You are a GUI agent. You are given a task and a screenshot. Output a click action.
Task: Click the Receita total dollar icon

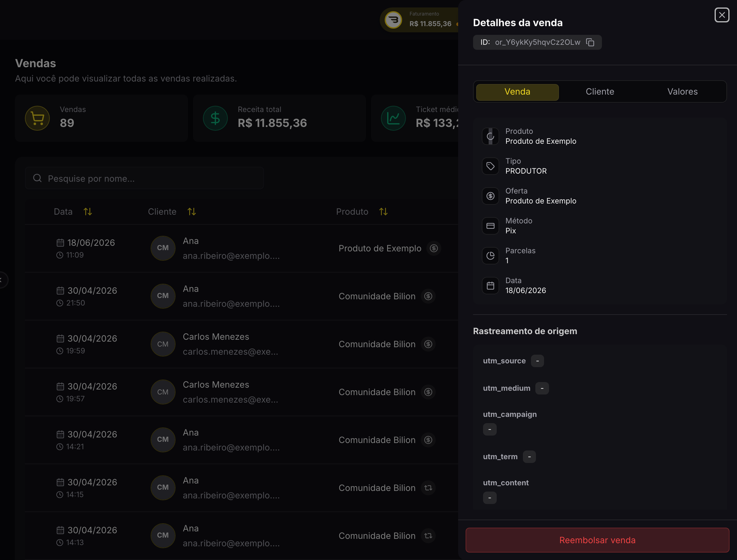pyautogui.click(x=215, y=118)
